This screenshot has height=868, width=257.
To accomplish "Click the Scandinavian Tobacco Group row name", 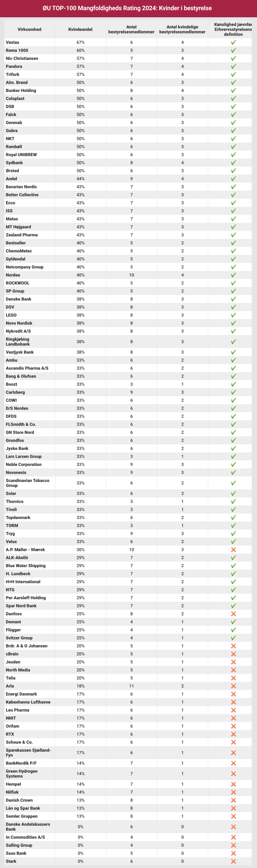I will (27, 483).
